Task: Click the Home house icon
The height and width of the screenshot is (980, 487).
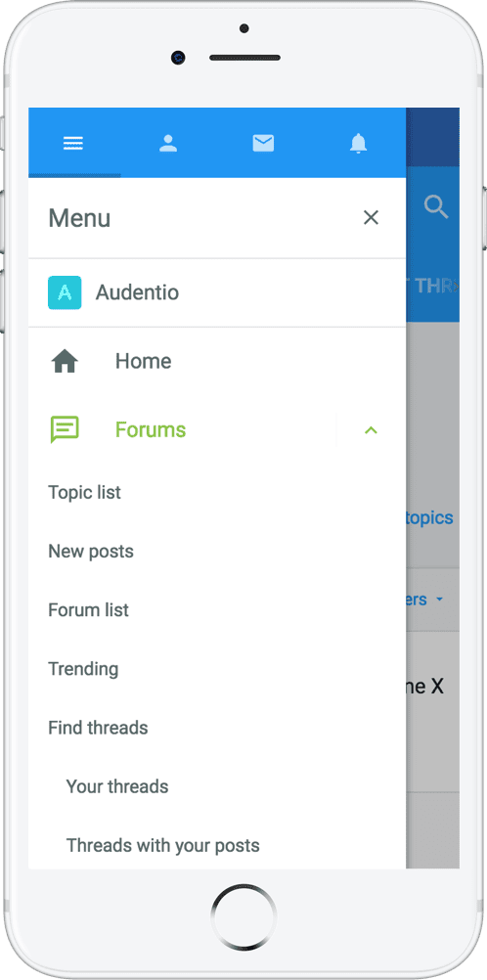Action: pos(65,361)
